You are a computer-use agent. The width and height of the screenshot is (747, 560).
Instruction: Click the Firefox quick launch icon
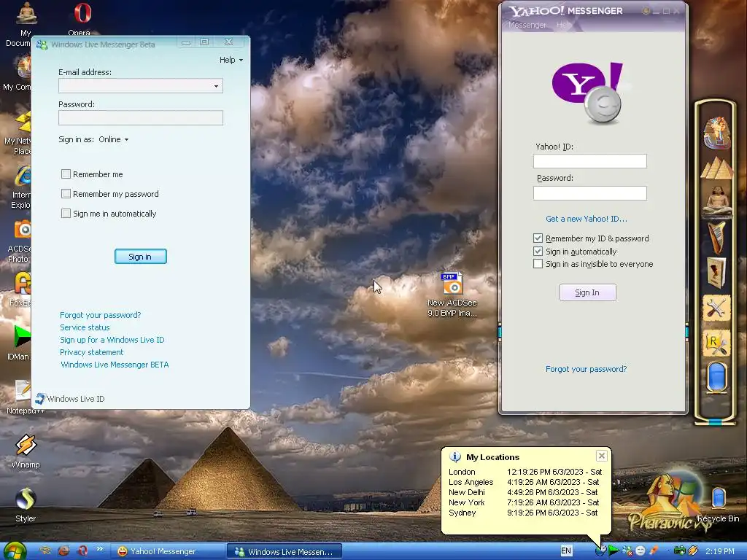point(64,551)
